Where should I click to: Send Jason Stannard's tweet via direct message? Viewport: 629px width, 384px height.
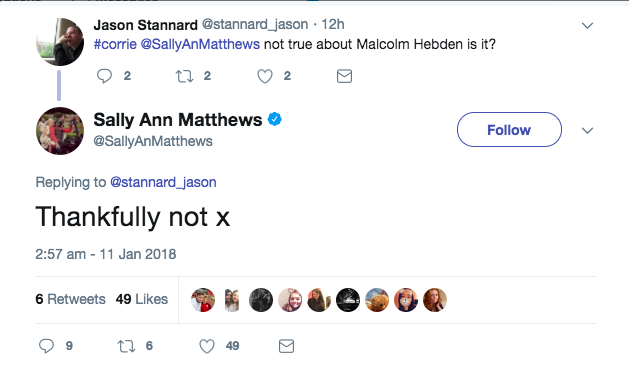(x=344, y=76)
